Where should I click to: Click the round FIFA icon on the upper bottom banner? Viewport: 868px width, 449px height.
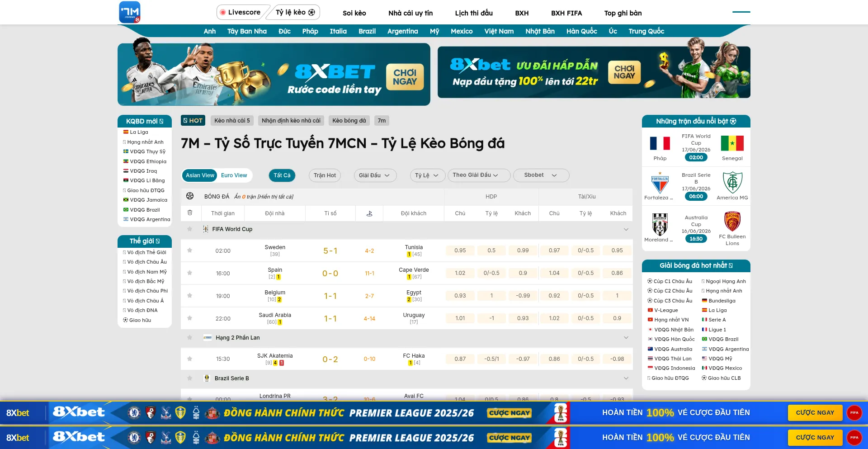coord(854,412)
